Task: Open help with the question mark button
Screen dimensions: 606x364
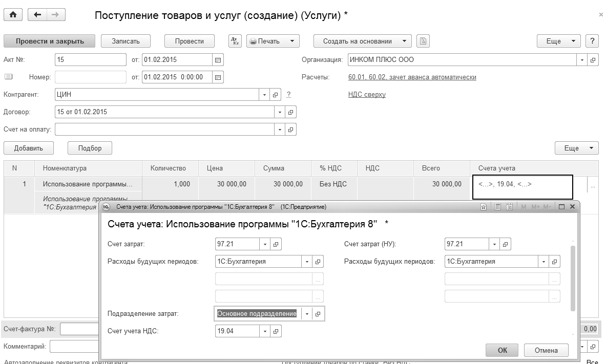Action: click(x=592, y=41)
